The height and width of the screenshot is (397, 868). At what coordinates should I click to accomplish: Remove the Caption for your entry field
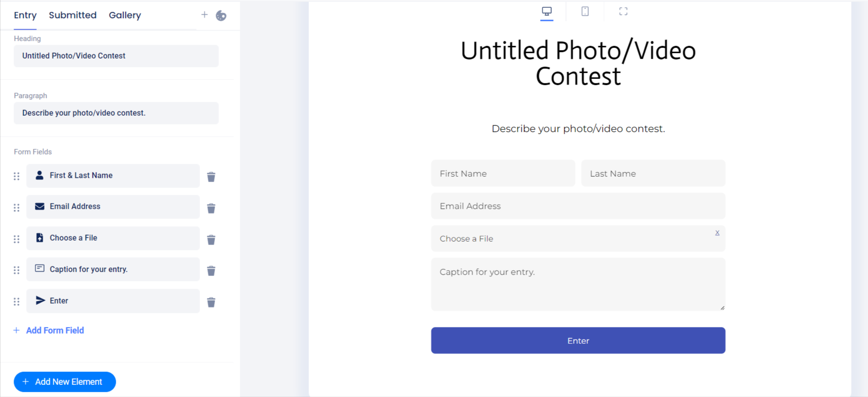[x=211, y=271]
